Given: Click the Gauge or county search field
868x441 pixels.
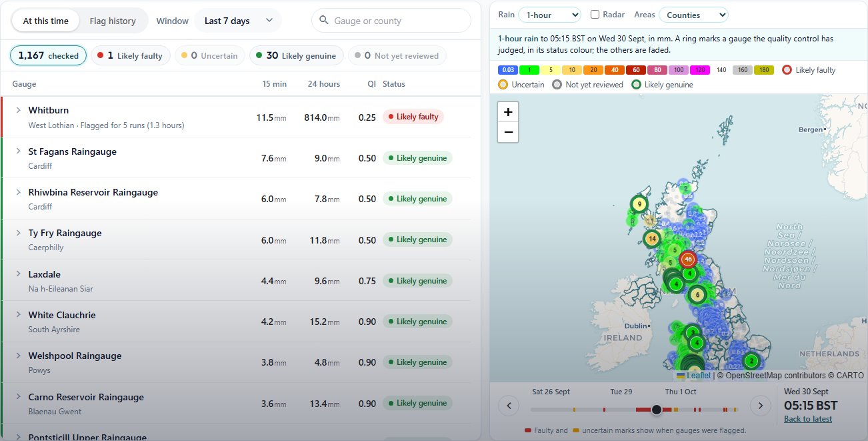Looking at the screenshot, I should pos(391,21).
